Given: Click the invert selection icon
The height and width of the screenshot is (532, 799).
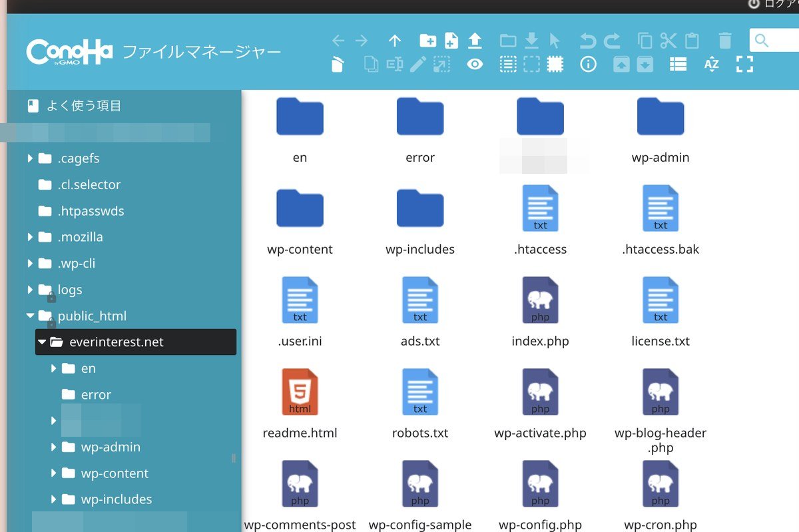Looking at the screenshot, I should [x=555, y=65].
